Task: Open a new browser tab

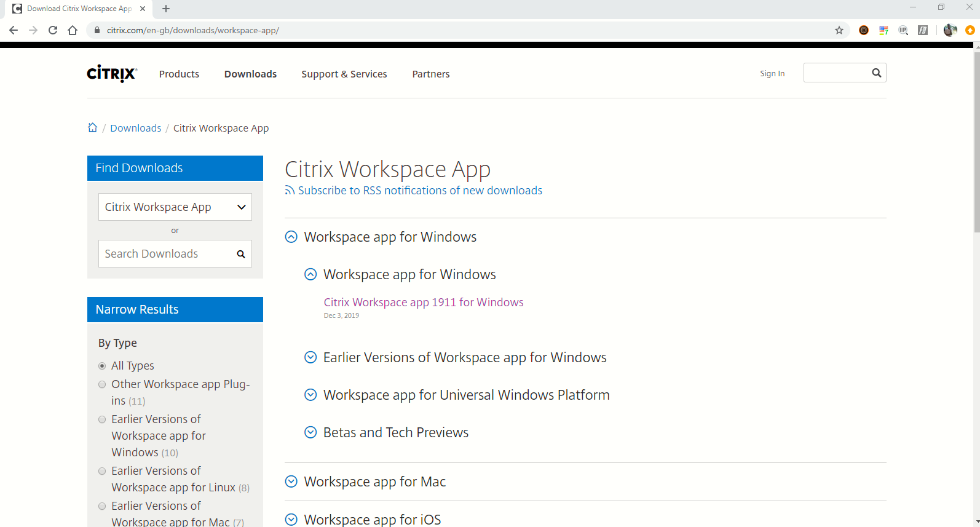Action: pos(166,9)
